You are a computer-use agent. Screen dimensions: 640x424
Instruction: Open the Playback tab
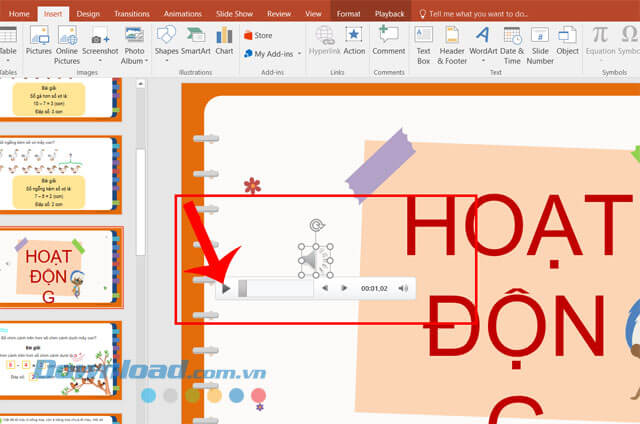389,14
